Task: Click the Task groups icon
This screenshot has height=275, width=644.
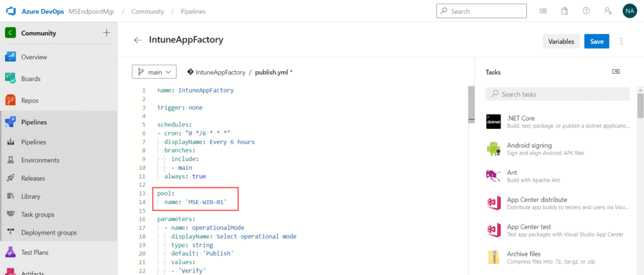Action: click(x=11, y=215)
